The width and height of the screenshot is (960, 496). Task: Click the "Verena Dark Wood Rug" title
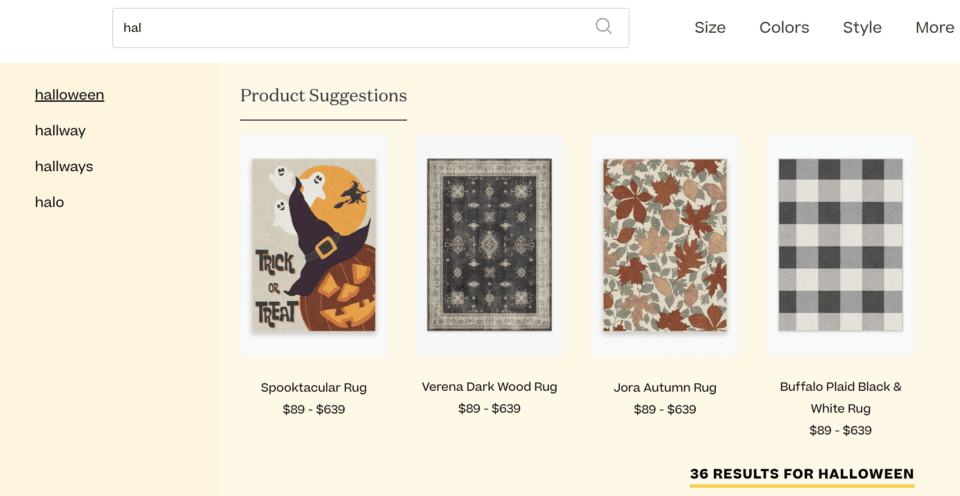[x=489, y=387]
